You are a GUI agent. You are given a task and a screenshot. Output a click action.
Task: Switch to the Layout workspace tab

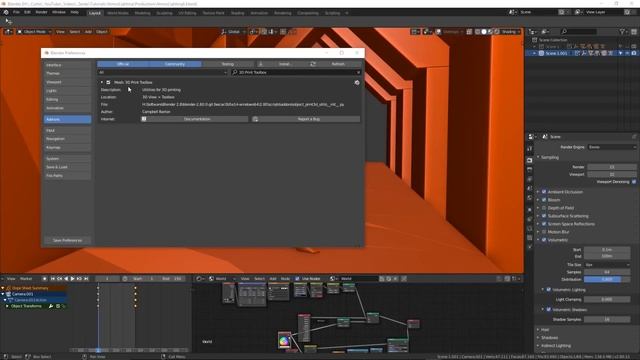point(95,13)
